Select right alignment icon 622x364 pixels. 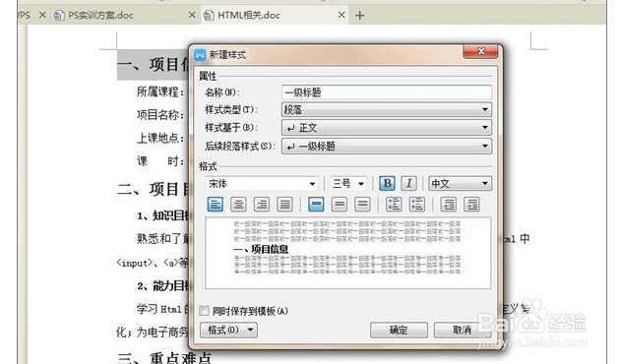click(x=262, y=205)
